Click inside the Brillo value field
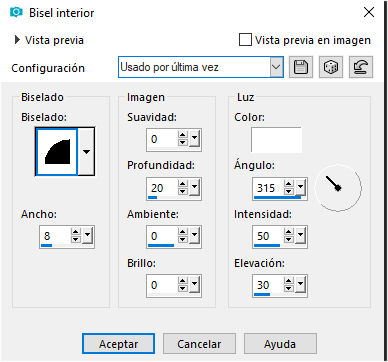Screen dimensions: 388x362 click(x=162, y=285)
